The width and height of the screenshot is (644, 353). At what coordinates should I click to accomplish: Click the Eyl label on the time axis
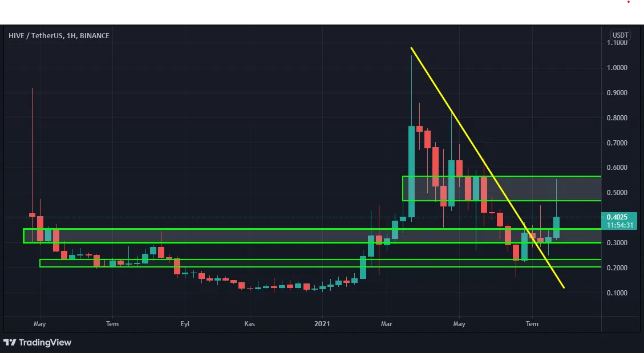point(185,324)
